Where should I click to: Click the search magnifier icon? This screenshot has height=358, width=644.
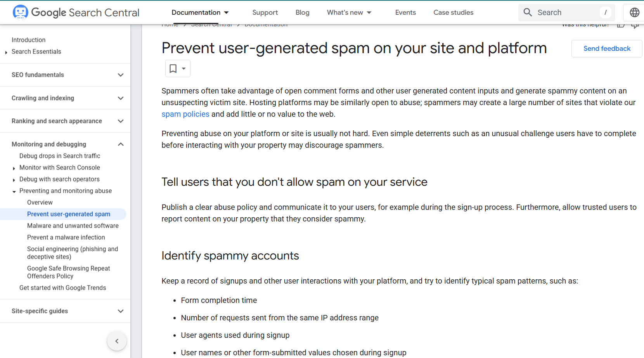pos(528,12)
